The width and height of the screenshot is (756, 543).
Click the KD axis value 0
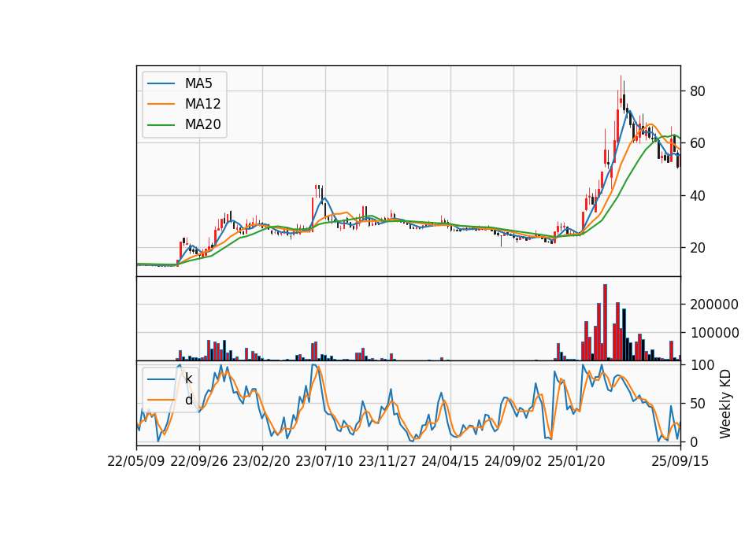[694, 441]
